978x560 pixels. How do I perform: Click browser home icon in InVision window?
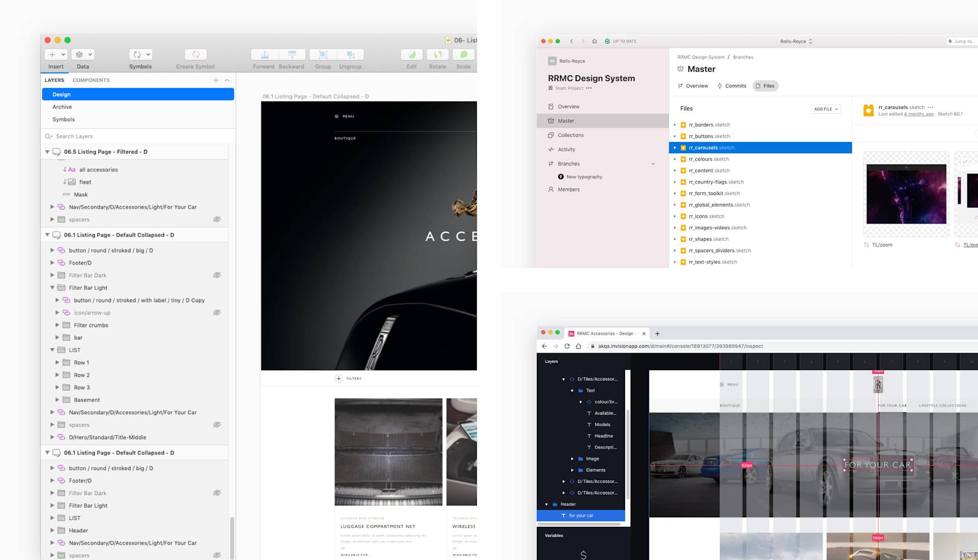click(579, 346)
